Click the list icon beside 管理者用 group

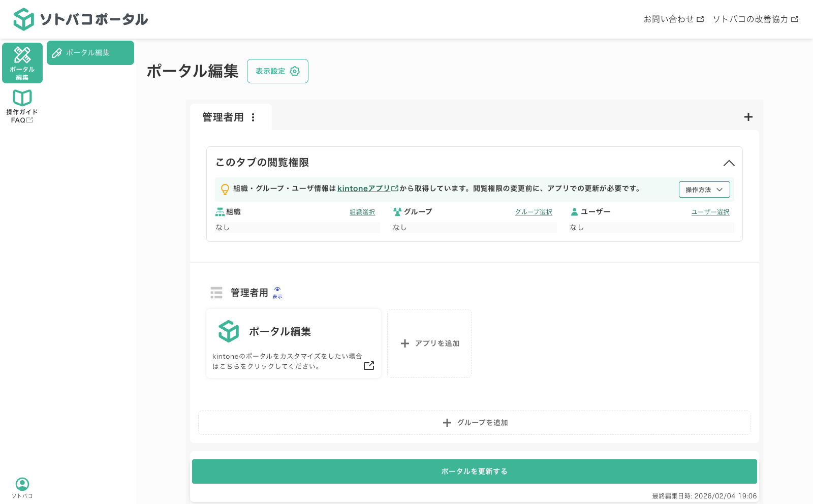coord(216,292)
